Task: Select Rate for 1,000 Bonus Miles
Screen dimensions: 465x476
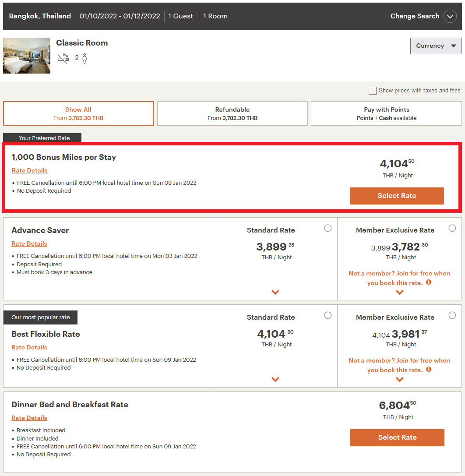Action: 397,196
